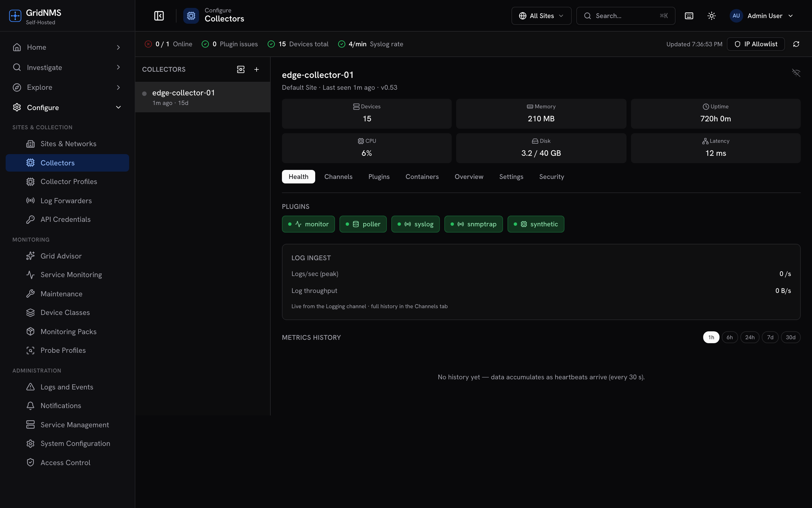Switch to the Containers tab
This screenshot has height=508, width=812.
pyautogui.click(x=422, y=177)
